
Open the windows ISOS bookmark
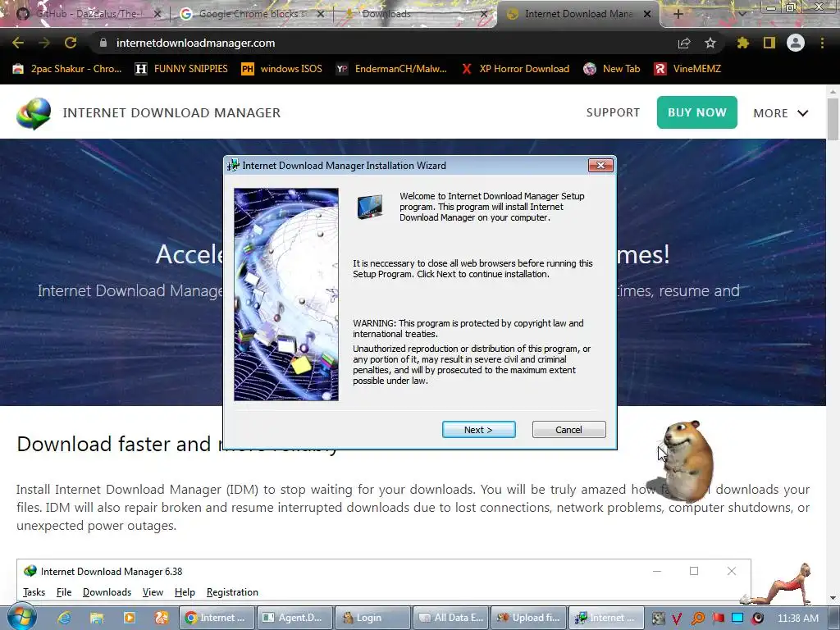282,69
